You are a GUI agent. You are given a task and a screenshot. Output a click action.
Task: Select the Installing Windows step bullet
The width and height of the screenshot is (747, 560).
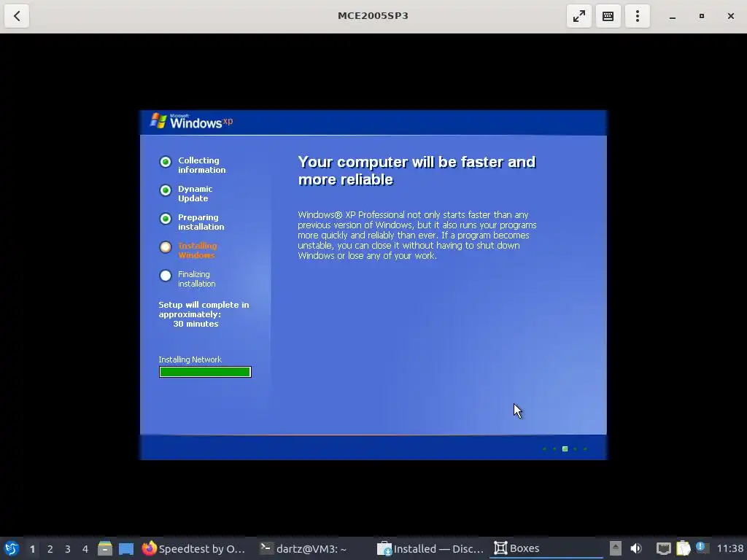(x=166, y=247)
